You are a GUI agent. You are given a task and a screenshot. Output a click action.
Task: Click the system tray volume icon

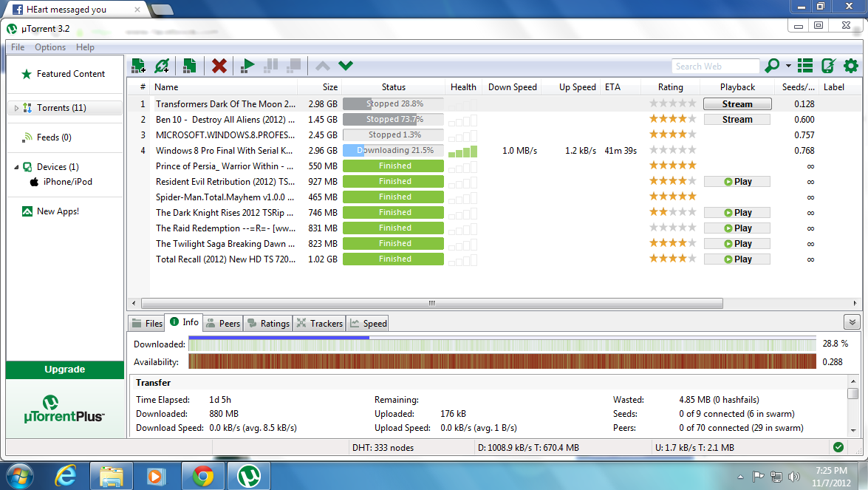[794, 477]
